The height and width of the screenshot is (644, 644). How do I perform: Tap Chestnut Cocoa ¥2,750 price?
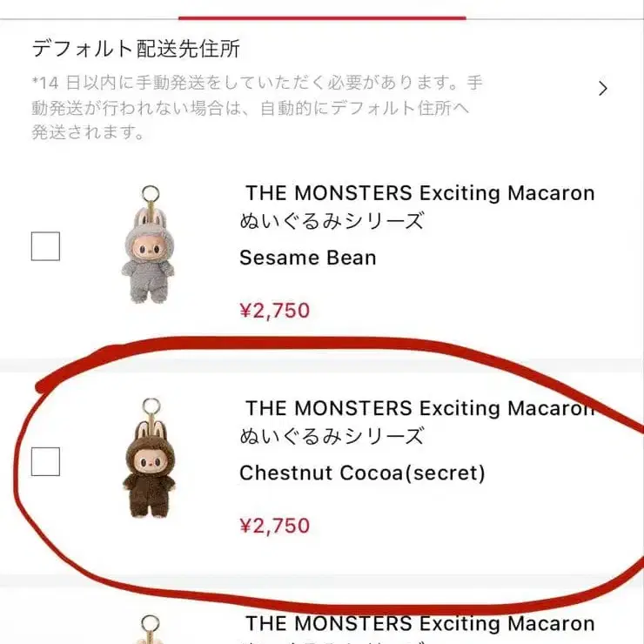click(x=274, y=526)
